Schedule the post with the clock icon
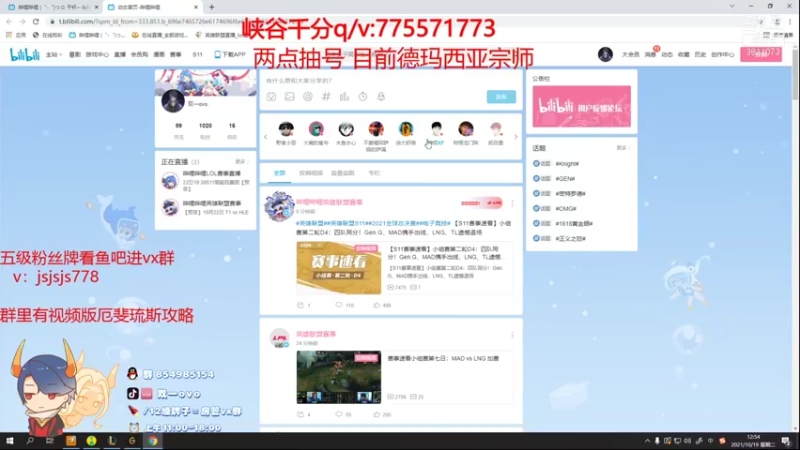The height and width of the screenshot is (450, 800). coord(363,96)
